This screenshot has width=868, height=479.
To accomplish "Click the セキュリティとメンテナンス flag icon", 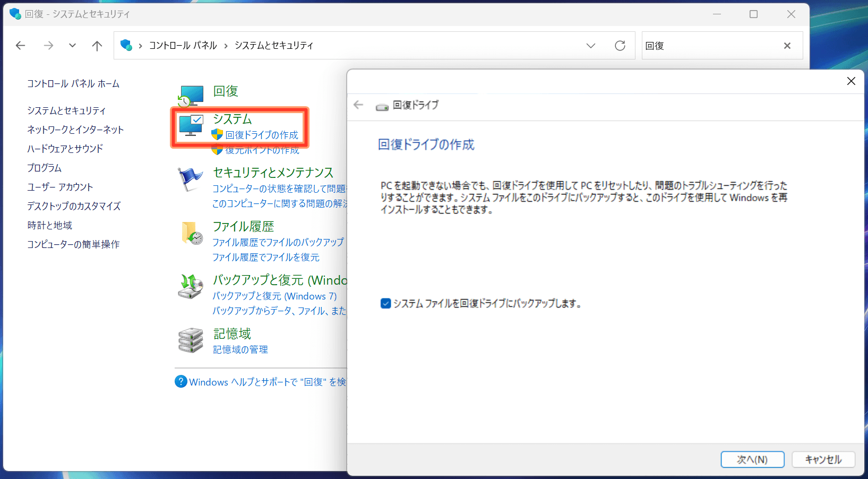I will [190, 179].
